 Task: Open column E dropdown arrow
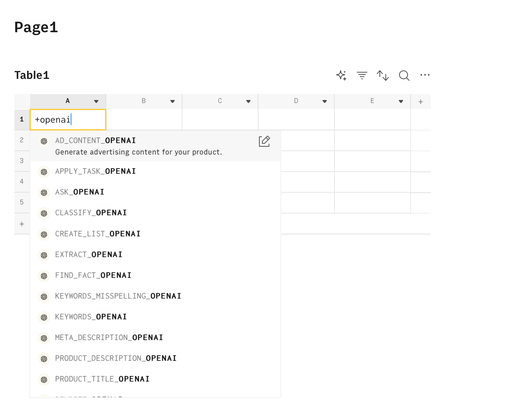pyautogui.click(x=401, y=101)
